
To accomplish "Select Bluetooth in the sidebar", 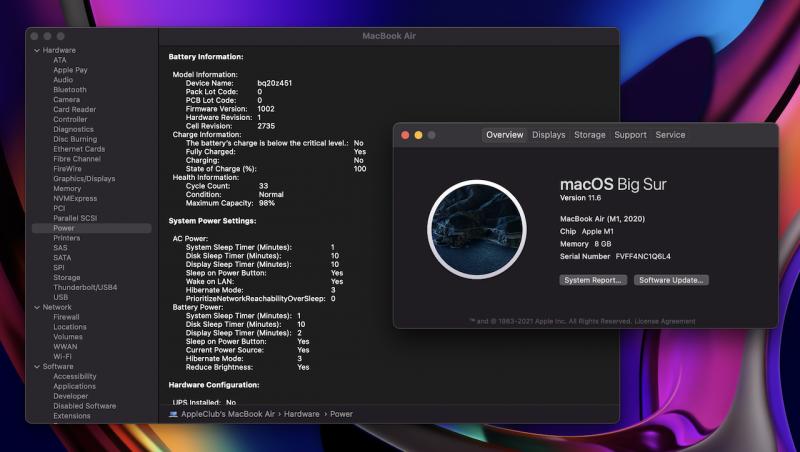I will 70,90.
